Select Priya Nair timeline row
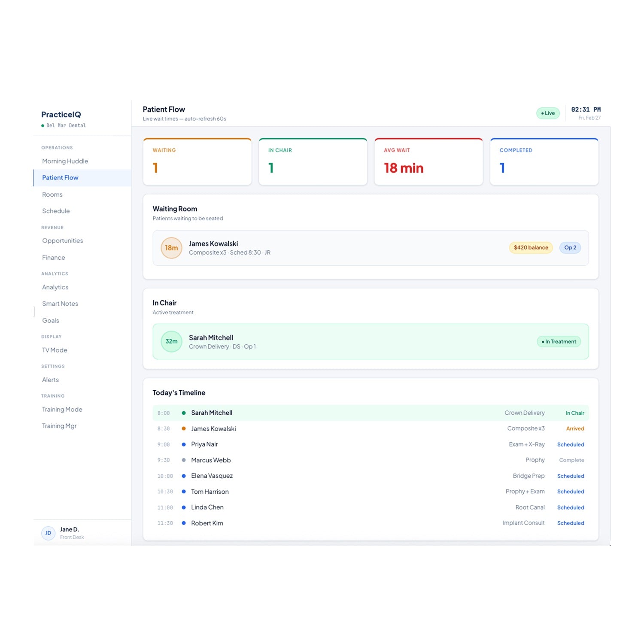Image resolution: width=644 pixels, height=644 pixels. (371, 444)
